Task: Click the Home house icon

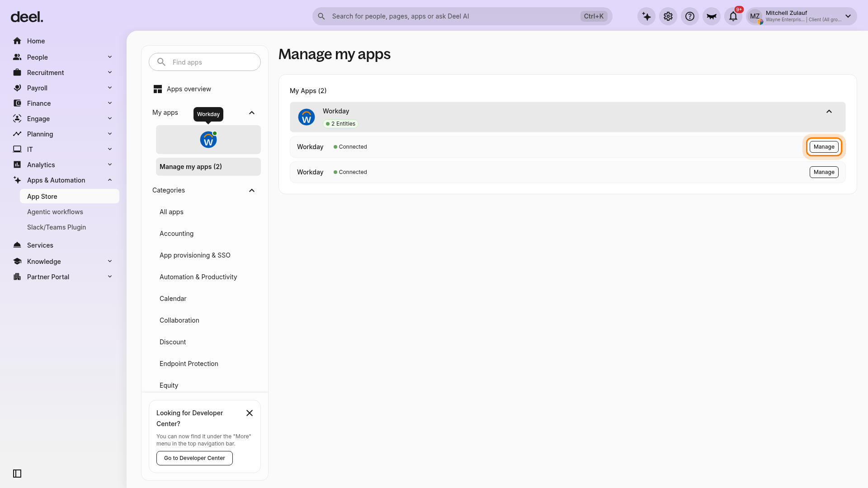Action: [x=17, y=41]
